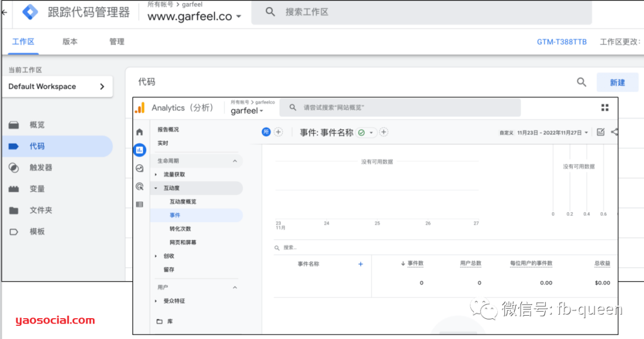Click the back arrow in Tag Manager

click(x=4, y=13)
